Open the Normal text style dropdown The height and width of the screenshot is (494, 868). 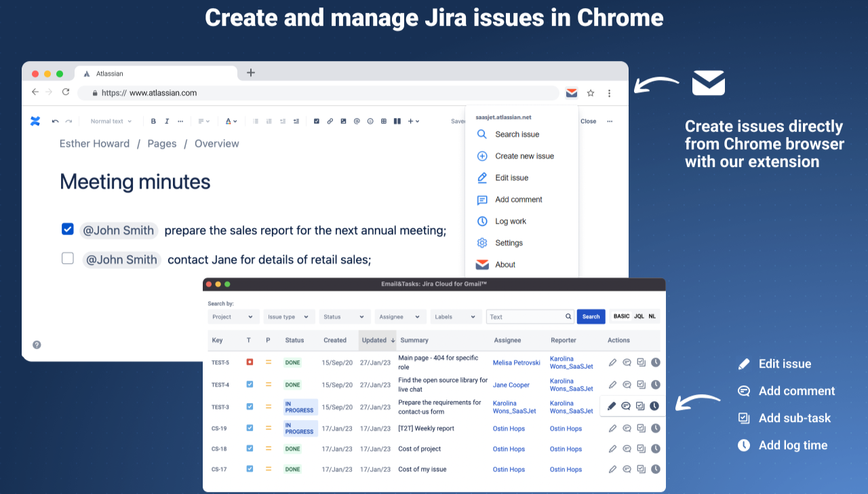click(111, 121)
